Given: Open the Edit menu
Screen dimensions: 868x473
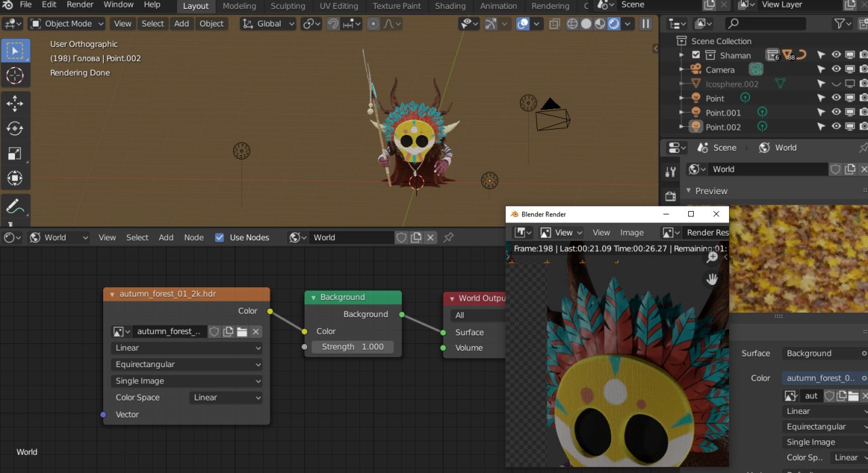Looking at the screenshot, I should pyautogui.click(x=50, y=5).
